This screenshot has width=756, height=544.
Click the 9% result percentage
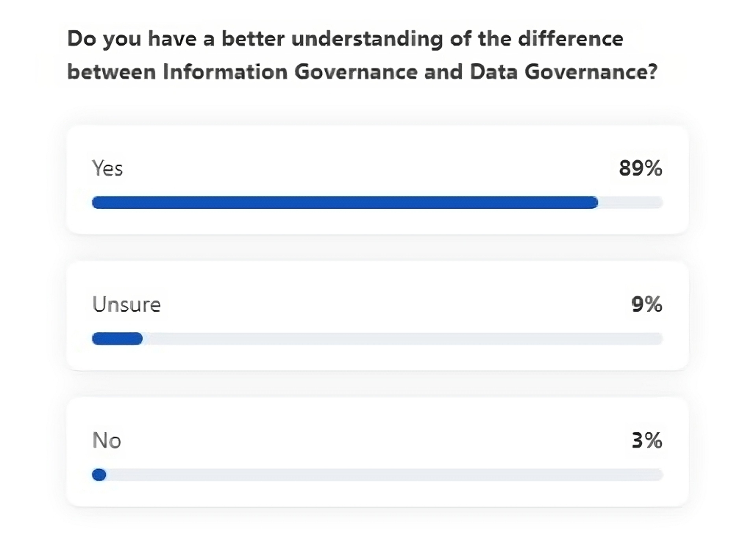(646, 304)
